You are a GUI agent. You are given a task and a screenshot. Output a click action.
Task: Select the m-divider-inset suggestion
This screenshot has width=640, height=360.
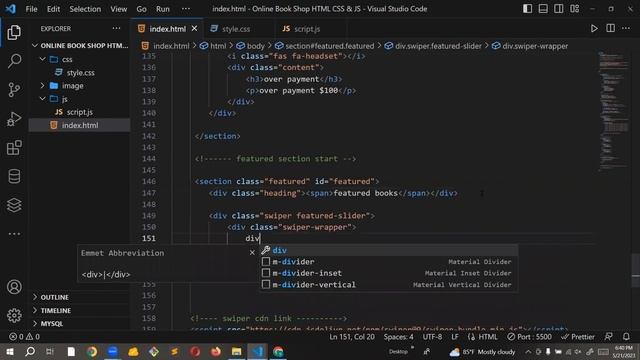point(389,273)
